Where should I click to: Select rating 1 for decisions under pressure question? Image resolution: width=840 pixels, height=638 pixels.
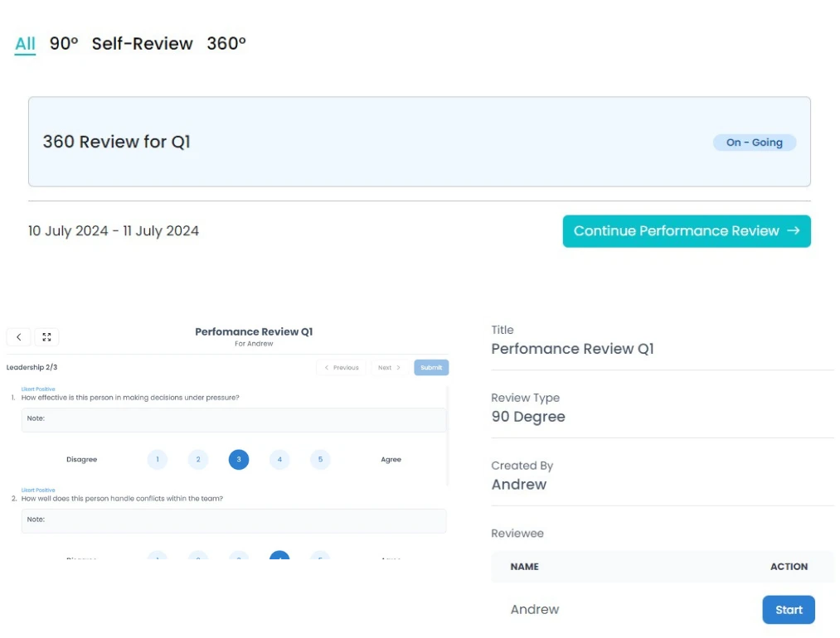click(x=157, y=459)
